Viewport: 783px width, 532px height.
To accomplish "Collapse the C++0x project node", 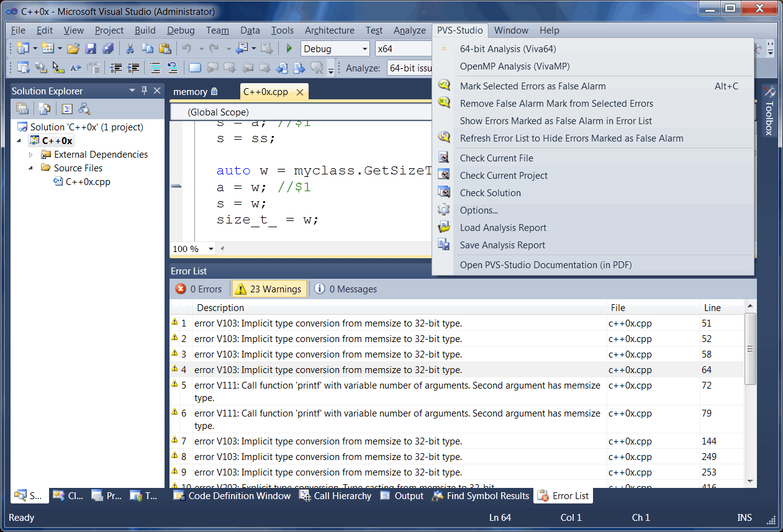I will pos(19,141).
